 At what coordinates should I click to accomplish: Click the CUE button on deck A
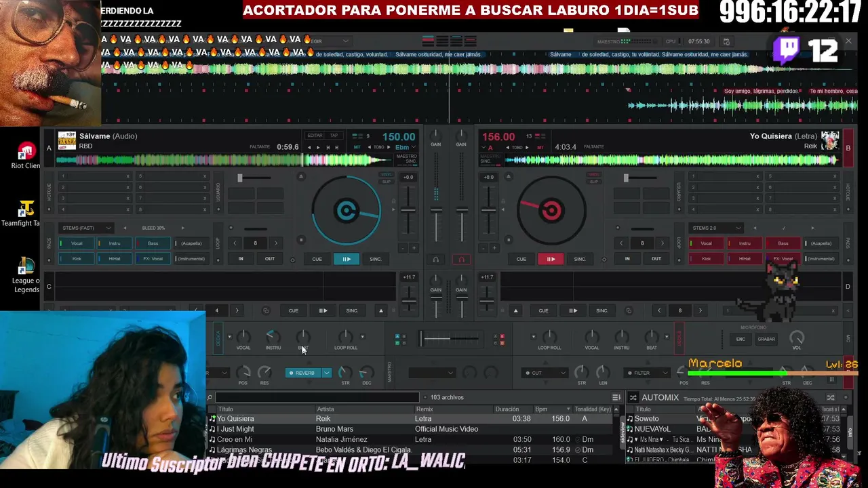(317, 259)
